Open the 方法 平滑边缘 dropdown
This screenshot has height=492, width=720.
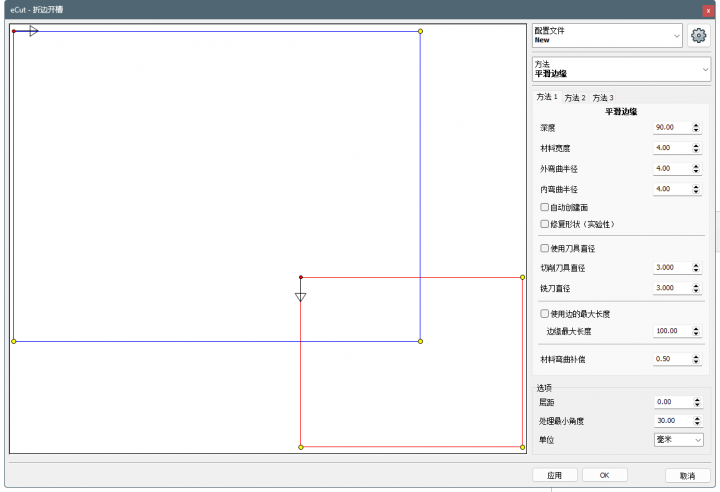[621, 69]
